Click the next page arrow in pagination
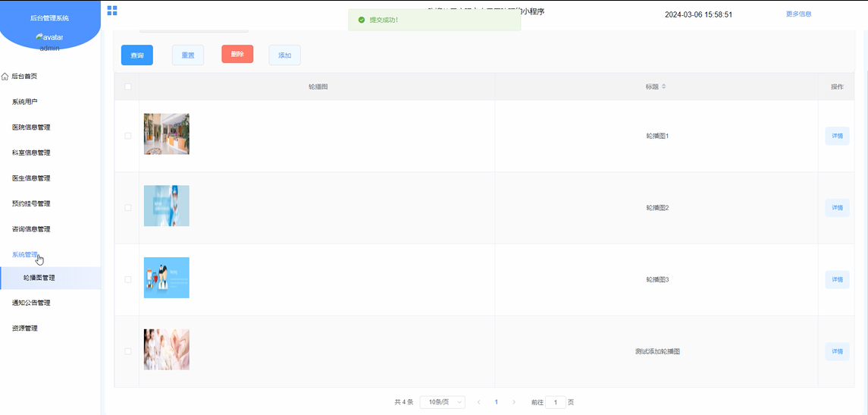Screen dimensions: 868x415 514,401
